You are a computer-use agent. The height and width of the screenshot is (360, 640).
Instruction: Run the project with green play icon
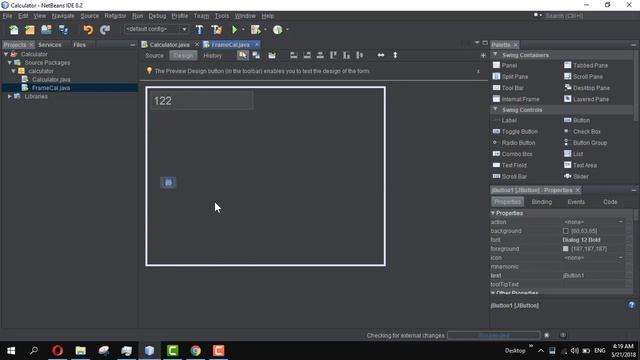click(x=234, y=30)
